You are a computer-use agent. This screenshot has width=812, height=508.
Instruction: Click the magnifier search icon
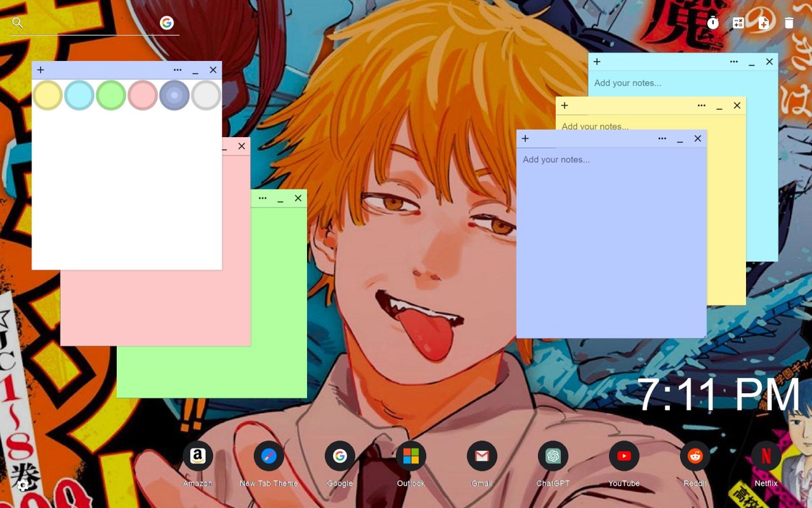tap(18, 23)
